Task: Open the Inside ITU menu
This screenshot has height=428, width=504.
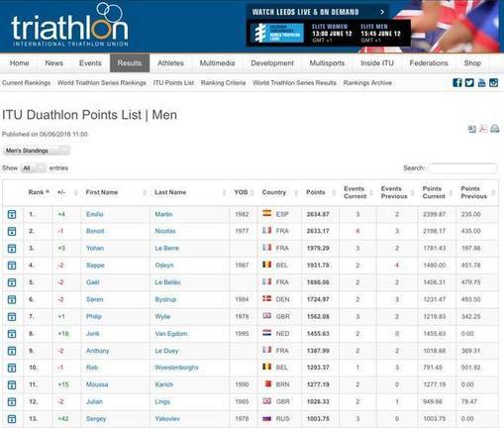Action: point(377,63)
